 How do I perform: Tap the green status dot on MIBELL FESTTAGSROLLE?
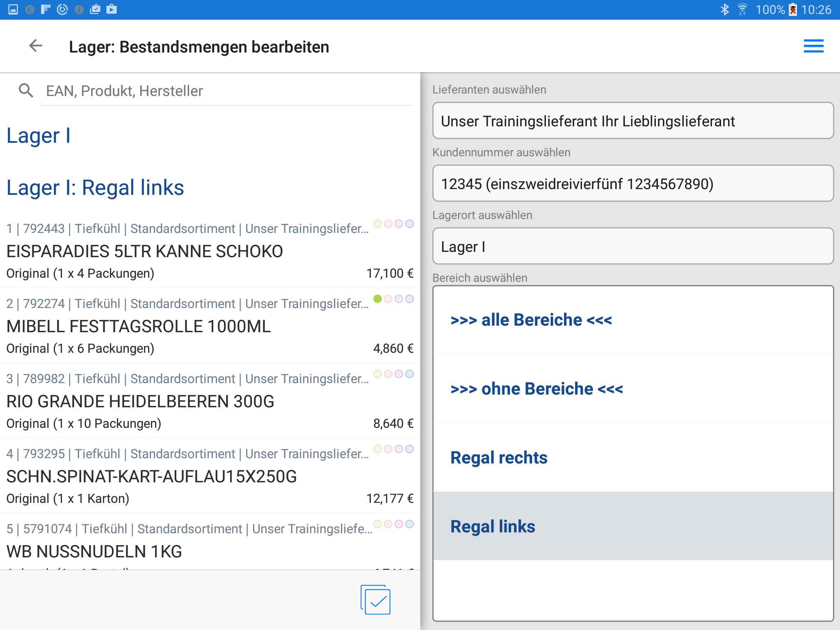point(377,299)
